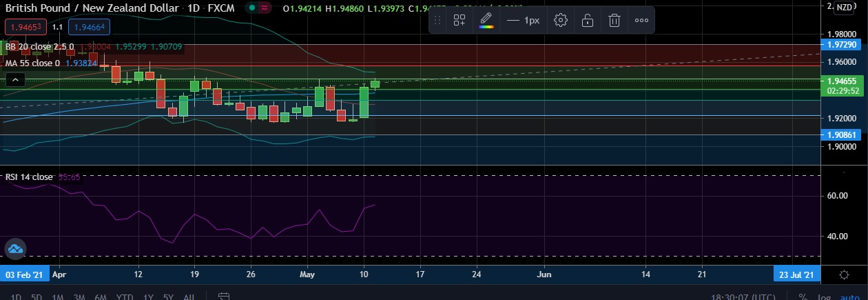Image resolution: width=868 pixels, height=300 pixels.
Task: Open drawing settings gear in floating toolbar
Action: [x=561, y=20]
